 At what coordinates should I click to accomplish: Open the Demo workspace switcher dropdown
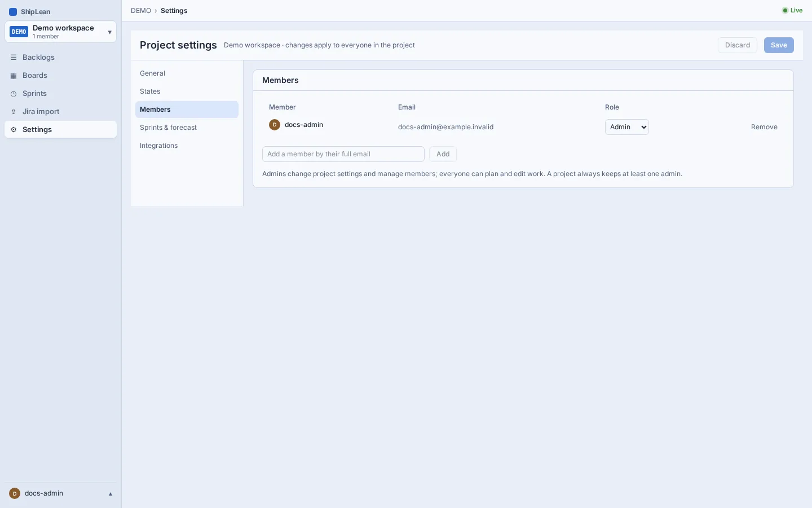pyautogui.click(x=60, y=32)
